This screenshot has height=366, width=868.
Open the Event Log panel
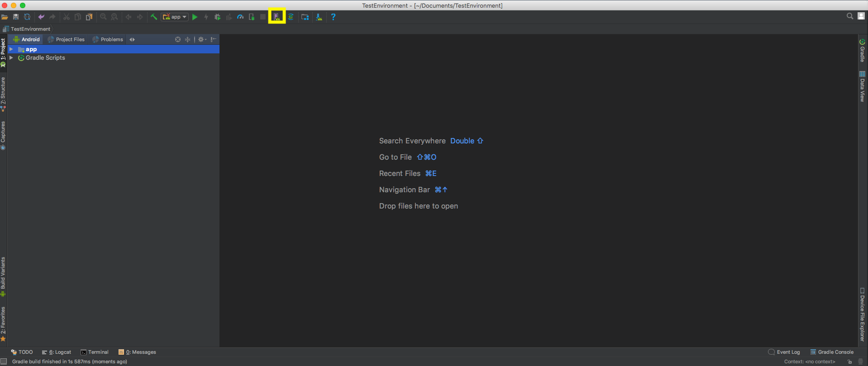tap(784, 352)
